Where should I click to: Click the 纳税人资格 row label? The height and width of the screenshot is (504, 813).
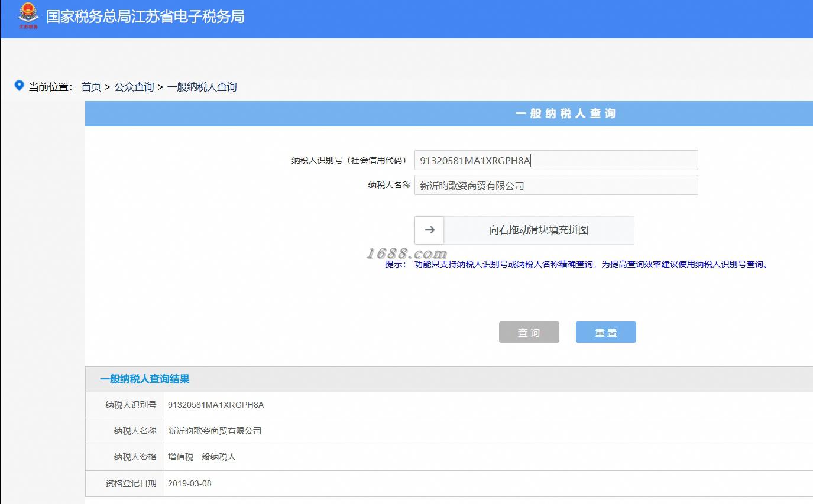[x=135, y=457]
